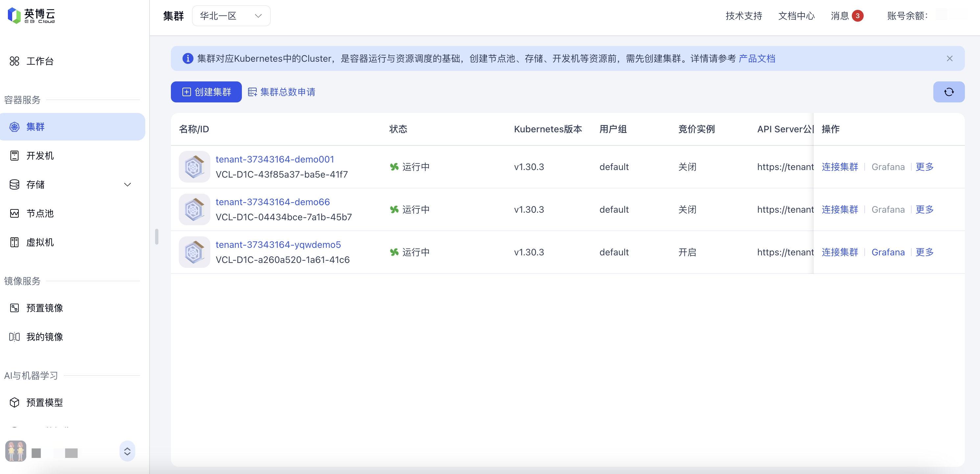The image size is (980, 474).
Task: Expand the account switcher chevrons
Action: click(x=127, y=451)
